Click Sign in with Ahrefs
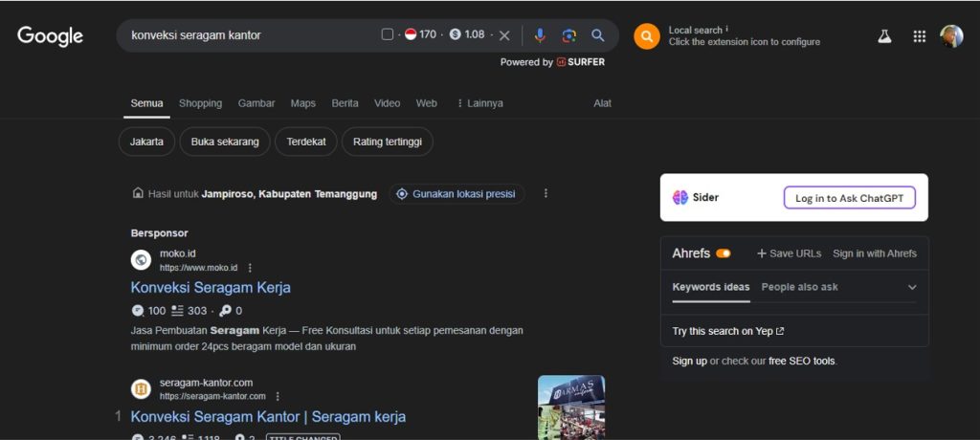This screenshot has width=980, height=440. point(875,253)
